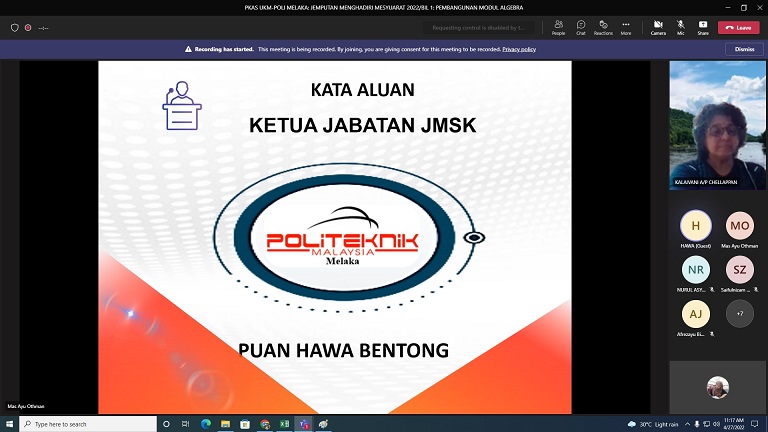This screenshot has width=768, height=432.
Task: Click the KETUA JABATAN JMSK text
Action: [362, 125]
